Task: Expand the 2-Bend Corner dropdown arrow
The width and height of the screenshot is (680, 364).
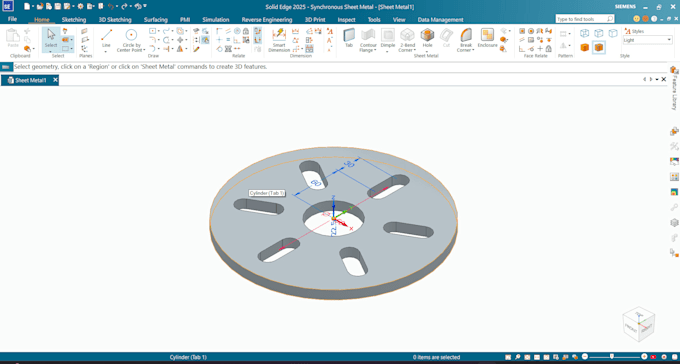Action: [x=415, y=50]
